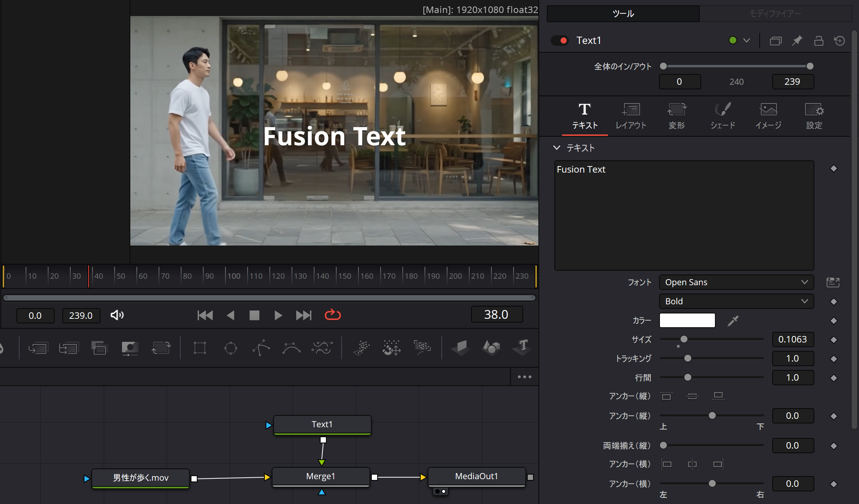Switch to the テキスト tab
Image resolution: width=859 pixels, height=504 pixels.
[585, 116]
